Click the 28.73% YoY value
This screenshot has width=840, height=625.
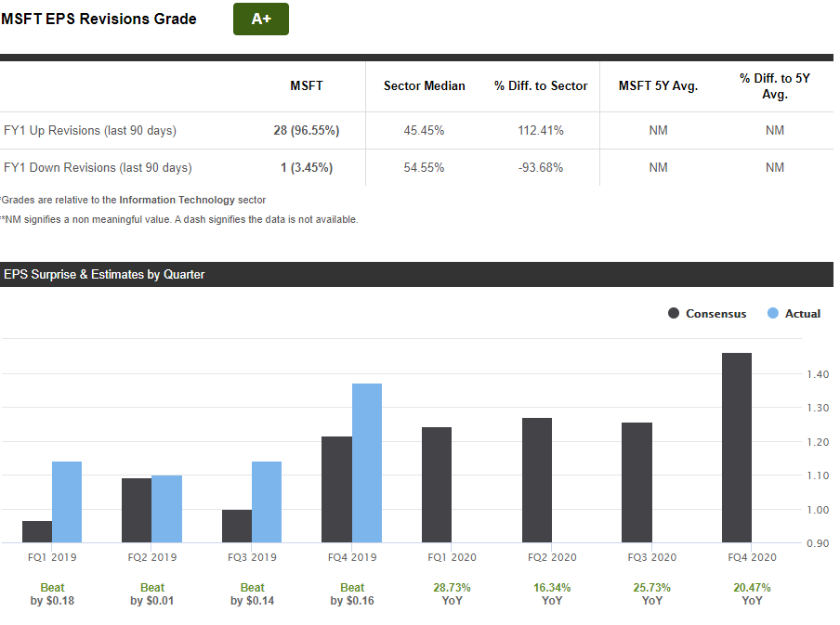(x=453, y=594)
